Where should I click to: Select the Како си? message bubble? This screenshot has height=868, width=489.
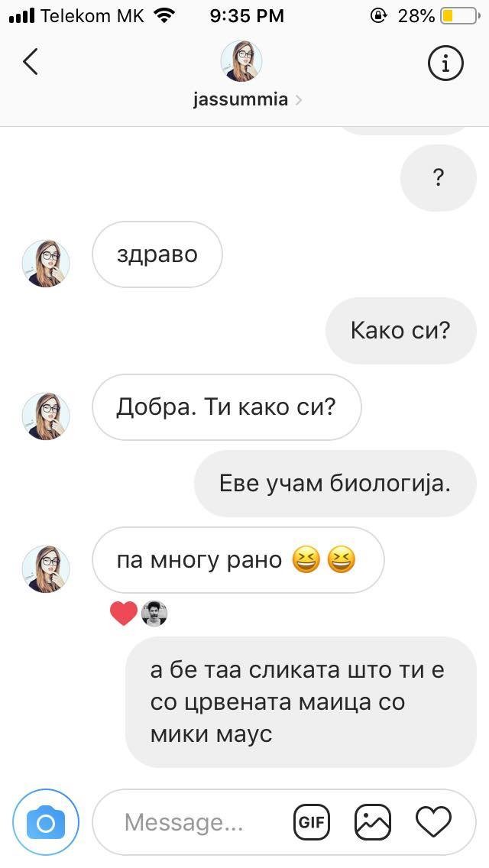[401, 331]
